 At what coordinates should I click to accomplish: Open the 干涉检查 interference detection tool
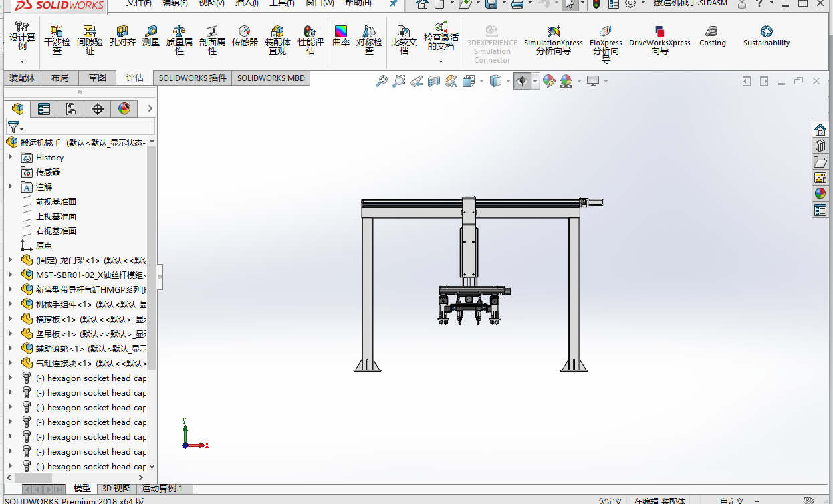(x=57, y=40)
